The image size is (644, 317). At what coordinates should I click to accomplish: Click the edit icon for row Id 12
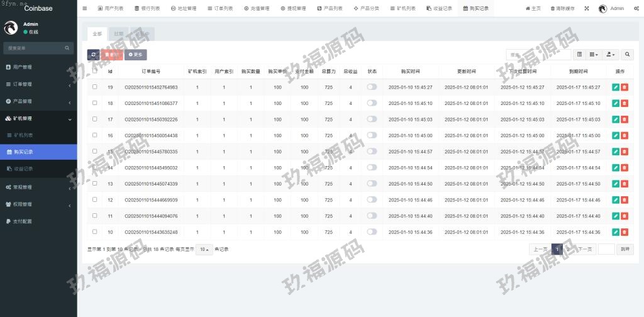click(x=616, y=200)
